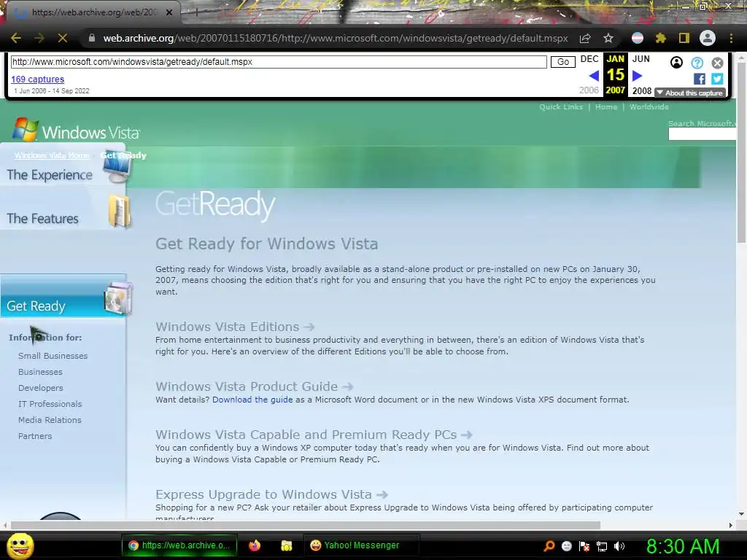Go back with the browser back arrow
Image resolution: width=747 pixels, height=560 pixels.
pos(16,38)
